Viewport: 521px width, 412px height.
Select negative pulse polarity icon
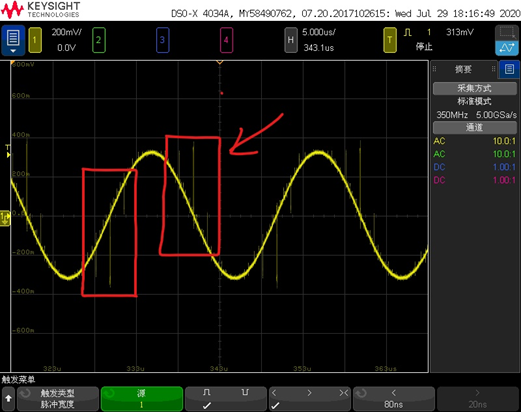245,393
